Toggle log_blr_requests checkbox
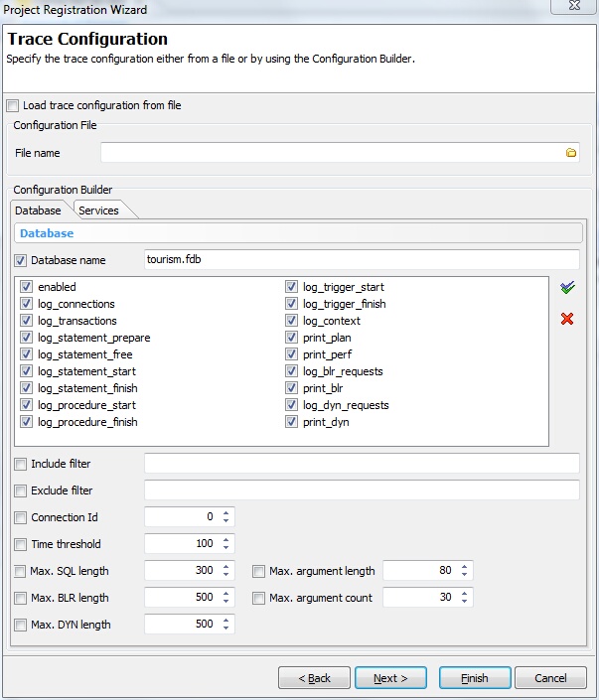The width and height of the screenshot is (599, 700). [291, 371]
